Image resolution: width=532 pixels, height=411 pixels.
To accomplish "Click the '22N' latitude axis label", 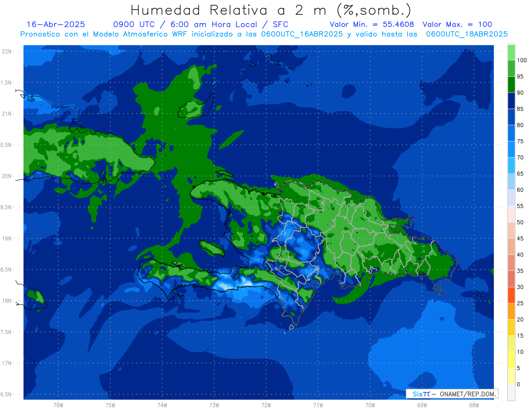I will click(x=7, y=51).
